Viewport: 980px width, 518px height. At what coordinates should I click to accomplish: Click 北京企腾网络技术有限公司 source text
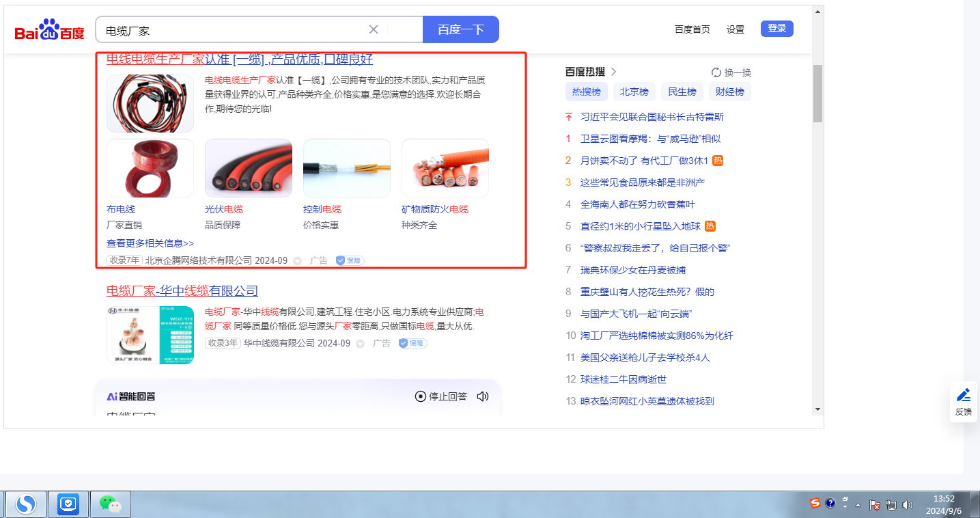click(199, 260)
